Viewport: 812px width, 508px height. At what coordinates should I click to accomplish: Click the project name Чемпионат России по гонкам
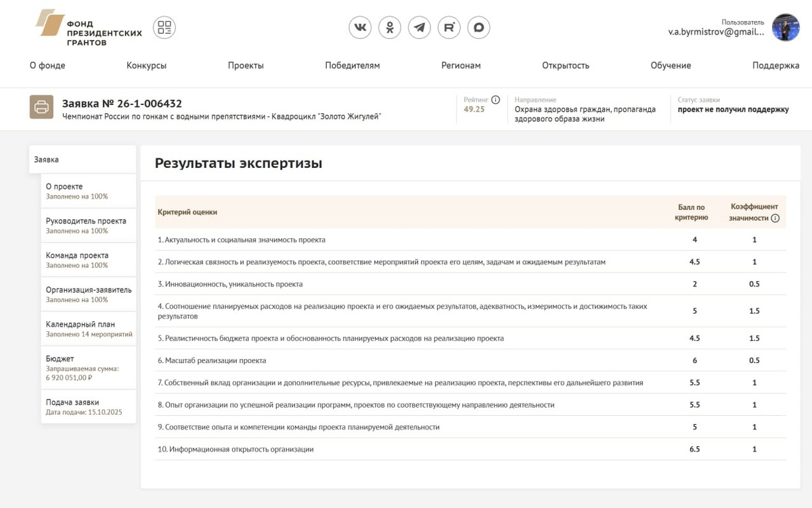pyautogui.click(x=222, y=117)
